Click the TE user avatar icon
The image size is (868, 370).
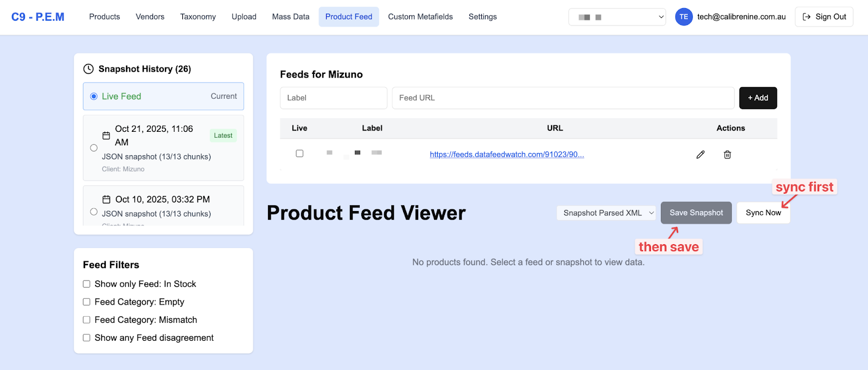(x=684, y=17)
